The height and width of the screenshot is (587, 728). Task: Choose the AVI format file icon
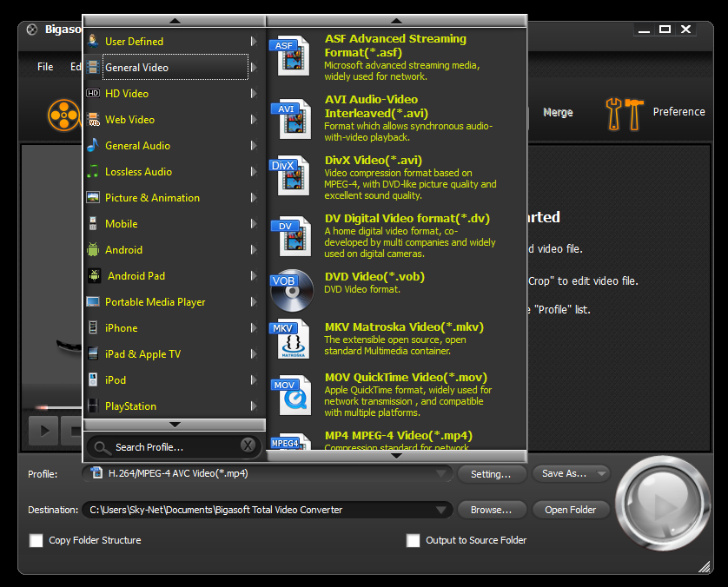click(x=291, y=119)
